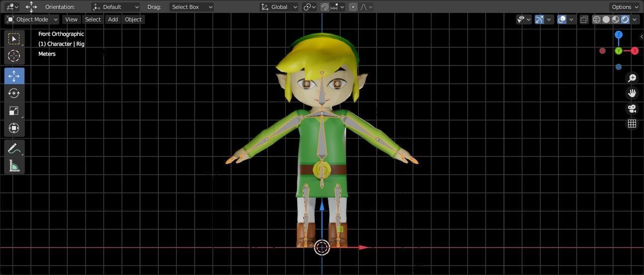The width and height of the screenshot is (644, 275).
Task: Open the Object menu
Action: pyautogui.click(x=133, y=19)
